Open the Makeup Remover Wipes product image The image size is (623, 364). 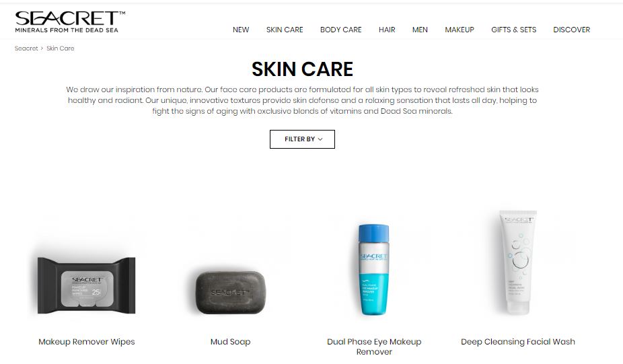click(x=87, y=285)
